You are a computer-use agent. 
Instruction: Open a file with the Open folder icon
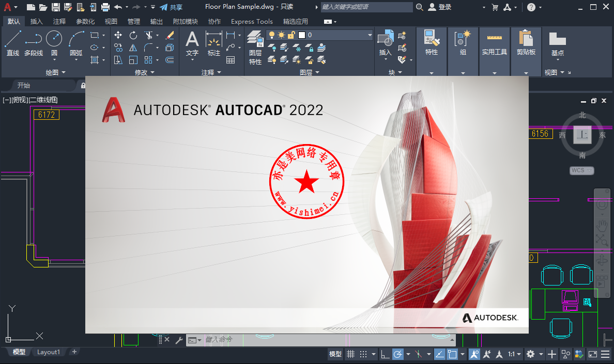tap(43, 7)
